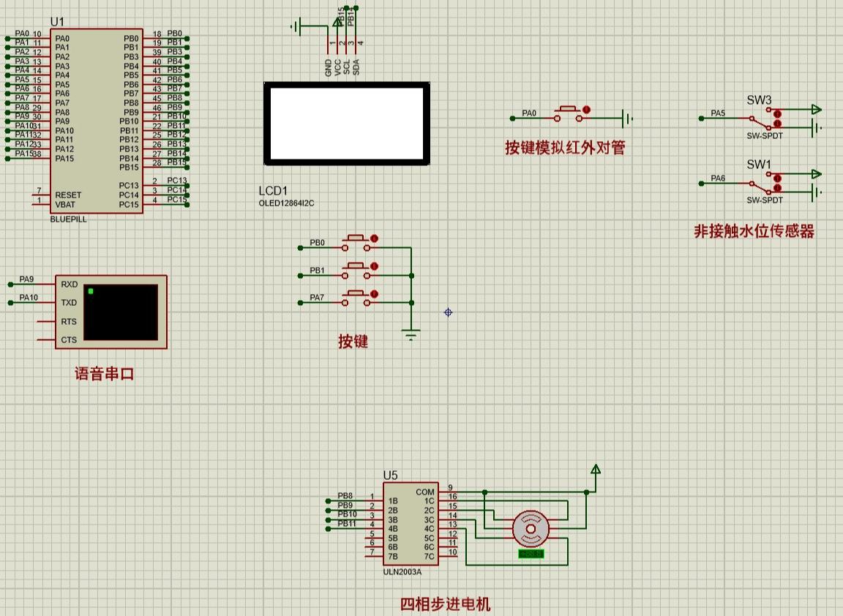Click the blue origin marker crosshair
Screen dimensions: 843x616
tap(448, 312)
